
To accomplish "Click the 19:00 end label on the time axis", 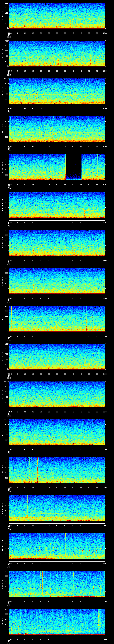I will pyautogui.click(x=105, y=184).
